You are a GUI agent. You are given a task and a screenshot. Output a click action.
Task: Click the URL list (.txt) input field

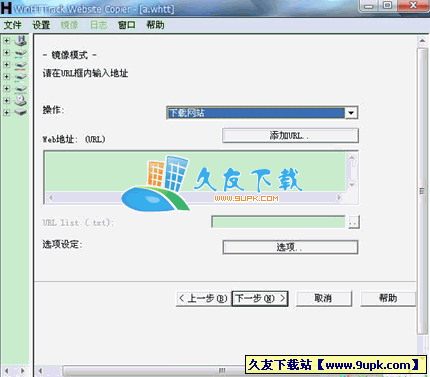[278, 222]
